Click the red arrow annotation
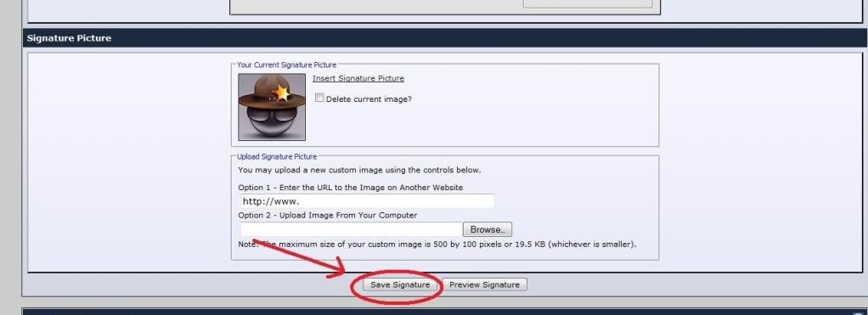 [299, 258]
